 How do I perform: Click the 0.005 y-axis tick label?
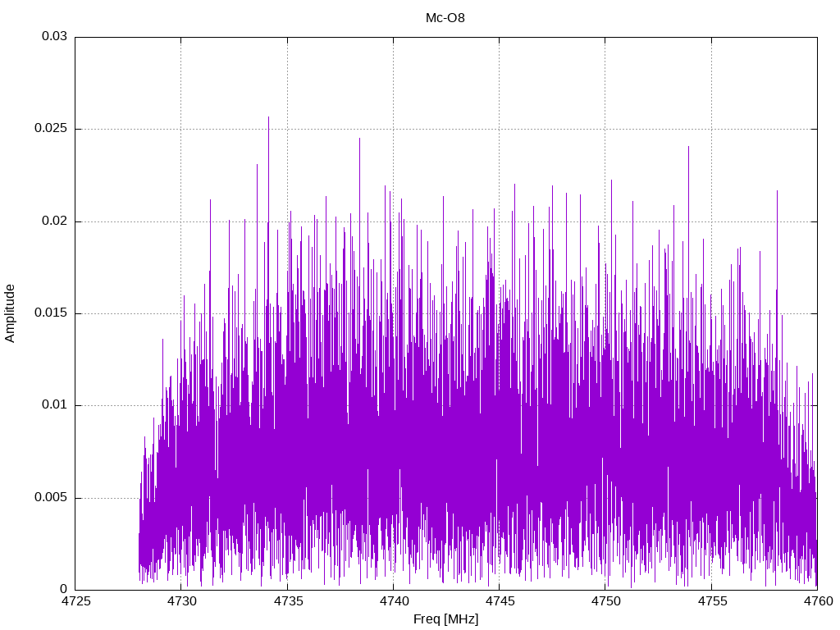(51, 498)
